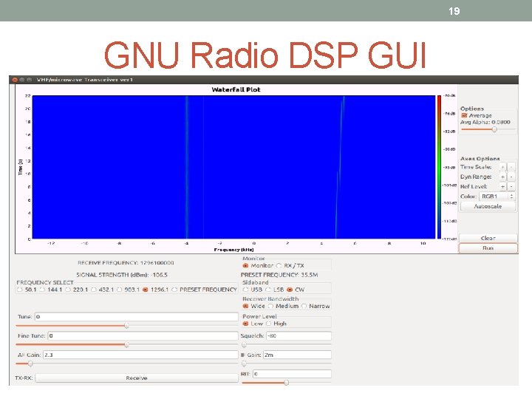Click the Clear button
Screen dimensions: 532x399
(x=488, y=238)
